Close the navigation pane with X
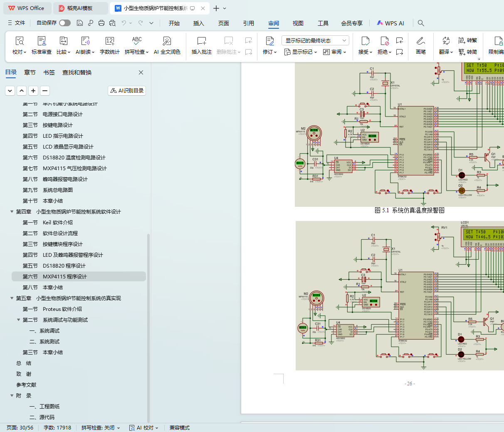Image resolution: width=504 pixels, height=432 pixels. click(x=141, y=72)
